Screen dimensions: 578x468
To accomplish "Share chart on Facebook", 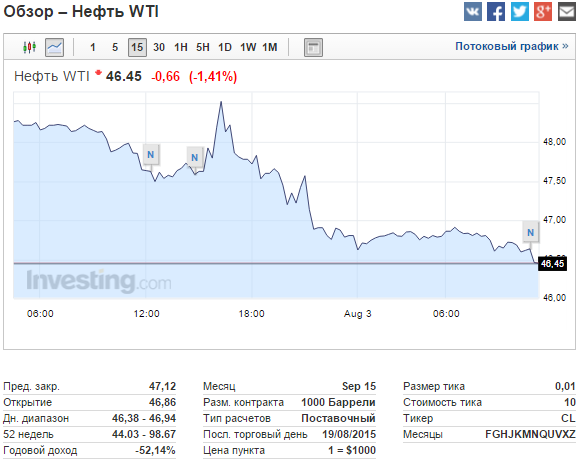I will point(496,11).
